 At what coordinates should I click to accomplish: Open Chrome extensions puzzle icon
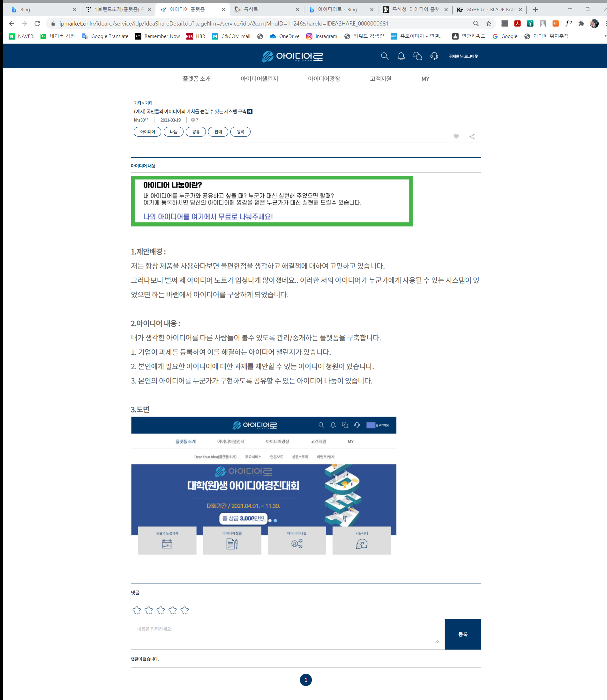point(581,23)
